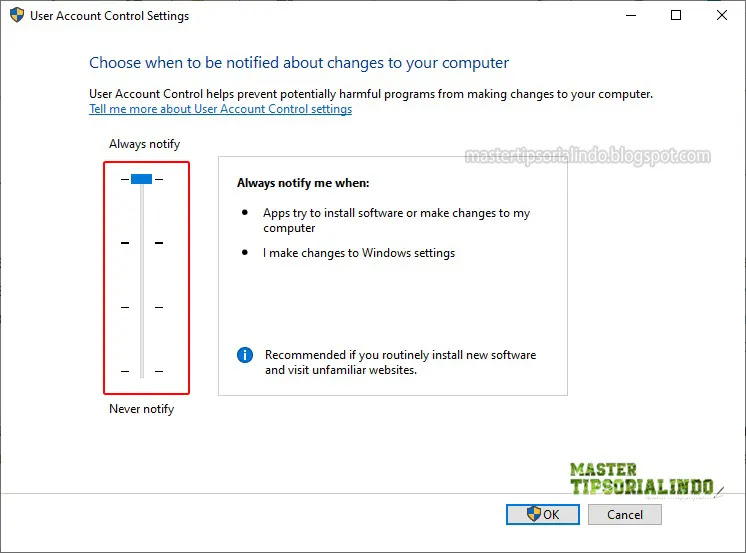Minimize the User Account Control Settings window

[631, 15]
